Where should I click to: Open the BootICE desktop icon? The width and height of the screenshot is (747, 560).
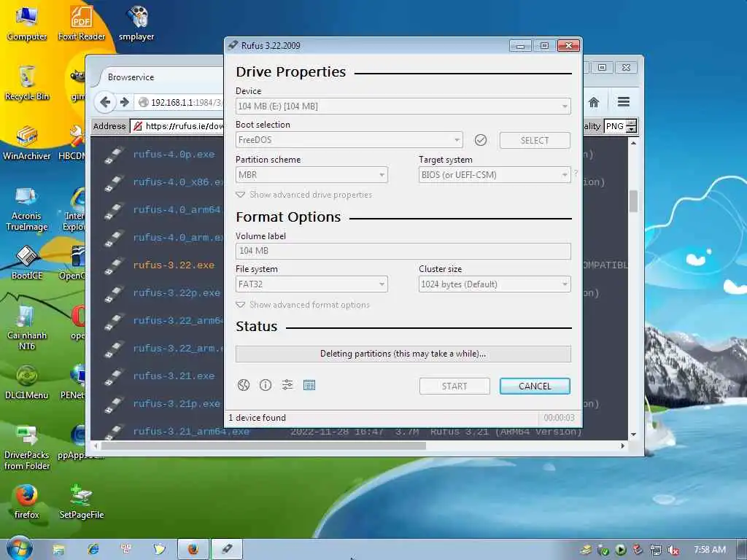coord(27,262)
